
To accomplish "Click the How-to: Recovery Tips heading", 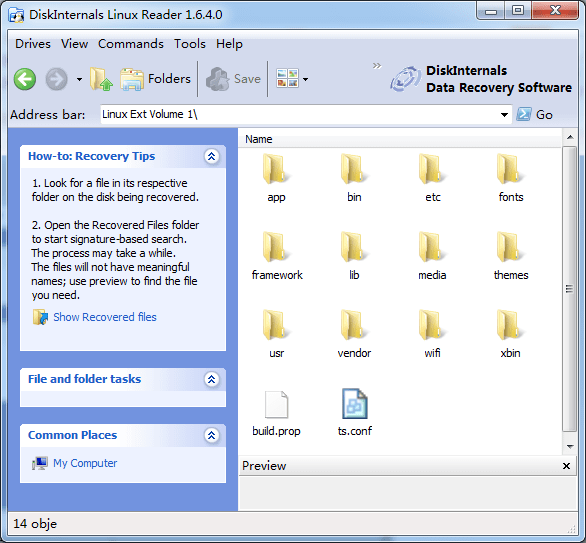I will click(92, 156).
